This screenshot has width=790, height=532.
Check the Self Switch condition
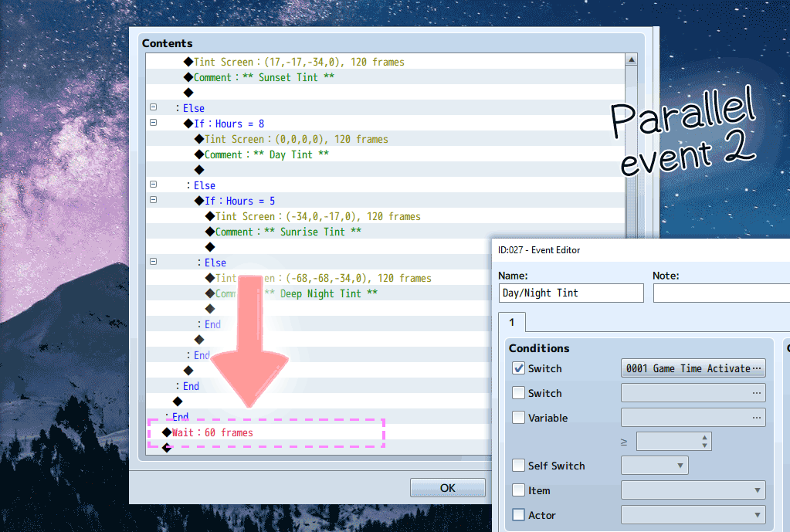(520, 465)
